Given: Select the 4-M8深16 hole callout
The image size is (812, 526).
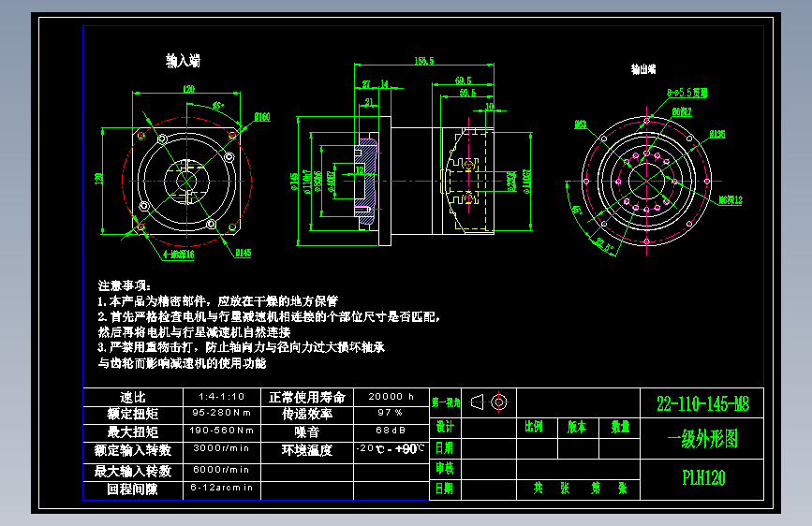Looking at the screenshot, I should tap(179, 255).
